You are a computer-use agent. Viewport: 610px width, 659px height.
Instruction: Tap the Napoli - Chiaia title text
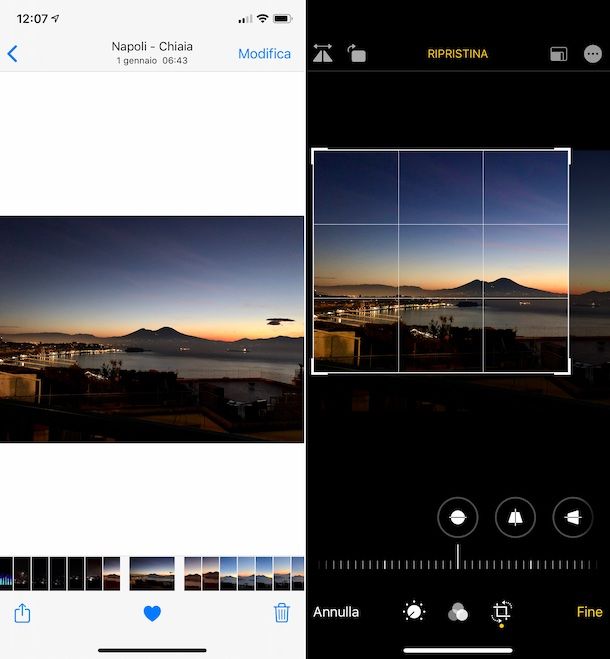coord(152,46)
